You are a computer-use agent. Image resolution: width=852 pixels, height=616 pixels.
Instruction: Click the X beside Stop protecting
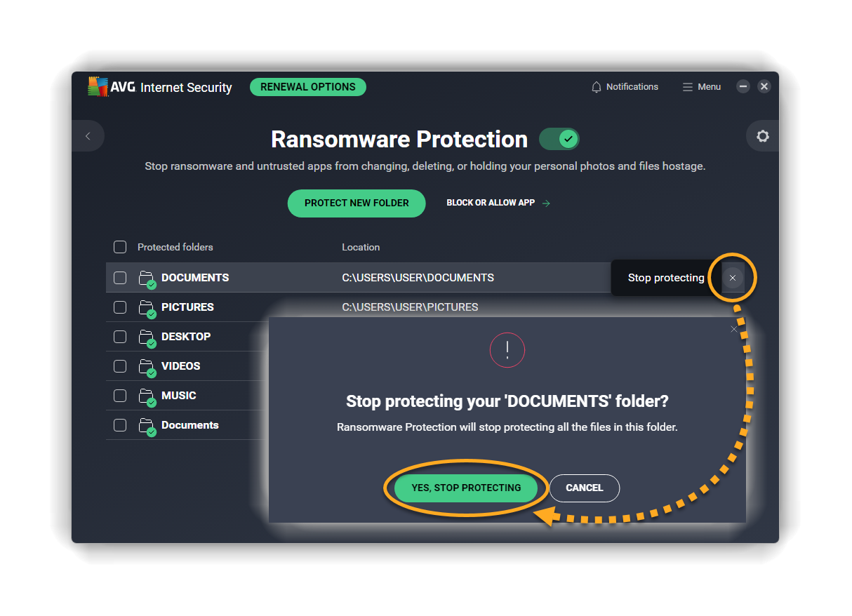click(x=733, y=278)
